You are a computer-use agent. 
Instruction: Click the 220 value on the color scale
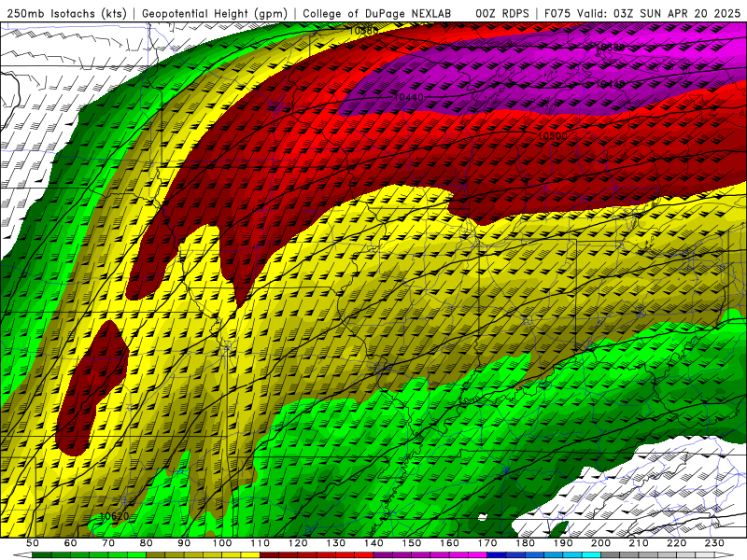pos(676,543)
